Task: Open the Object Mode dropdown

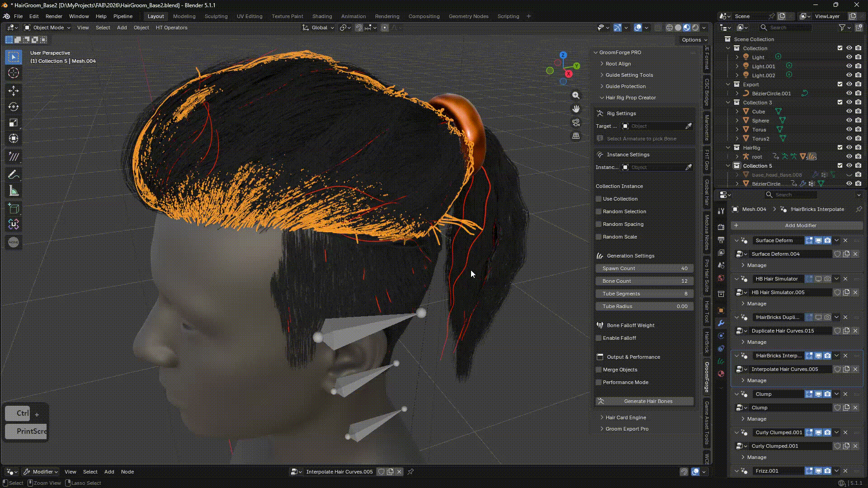Action: (47, 28)
